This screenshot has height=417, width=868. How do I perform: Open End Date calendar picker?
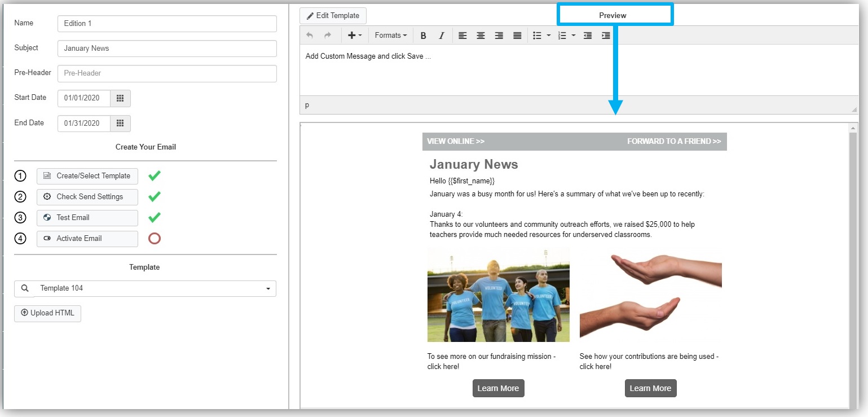click(120, 124)
